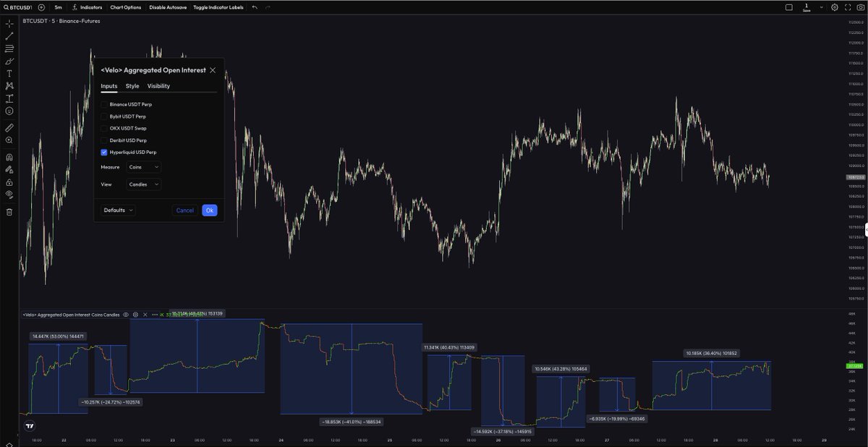Select the crosshair tool
Screen dimensions: 868x447
coord(9,23)
